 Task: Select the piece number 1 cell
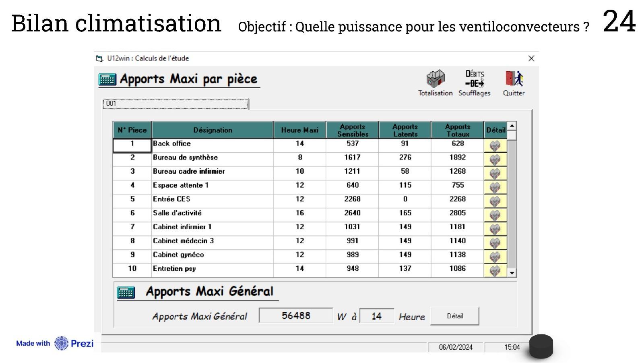click(132, 145)
